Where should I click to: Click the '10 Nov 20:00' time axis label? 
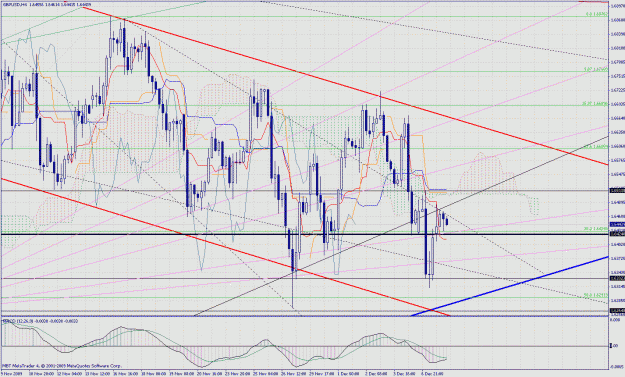(x=41, y=374)
